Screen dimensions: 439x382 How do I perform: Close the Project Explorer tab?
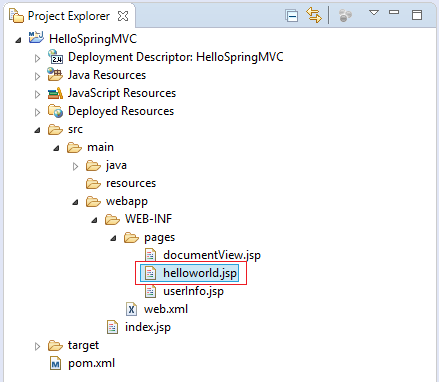123,16
